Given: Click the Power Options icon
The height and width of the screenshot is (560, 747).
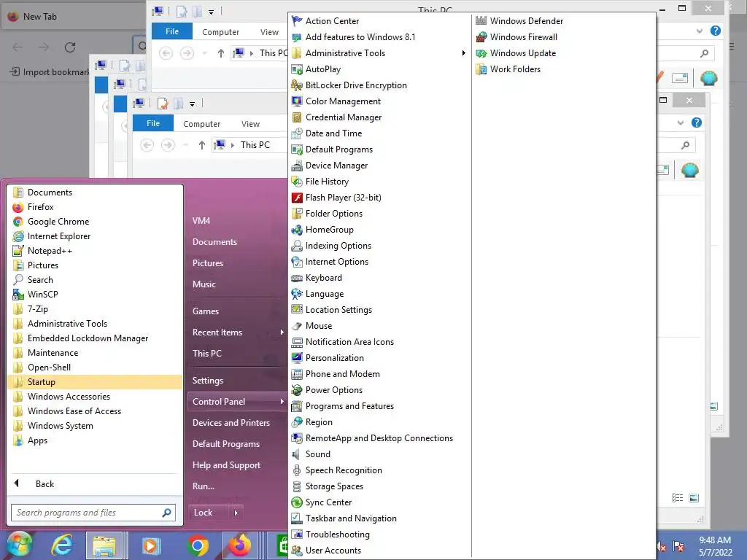Looking at the screenshot, I should [x=297, y=390].
